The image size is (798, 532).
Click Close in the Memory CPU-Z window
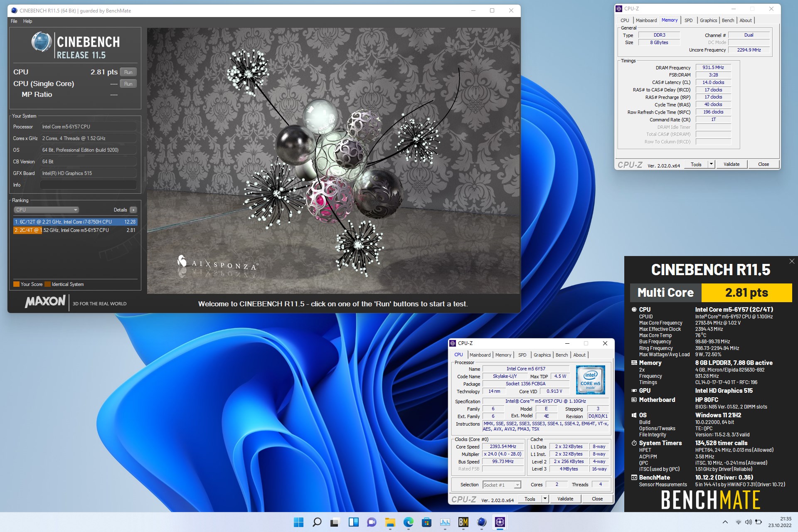(764, 164)
